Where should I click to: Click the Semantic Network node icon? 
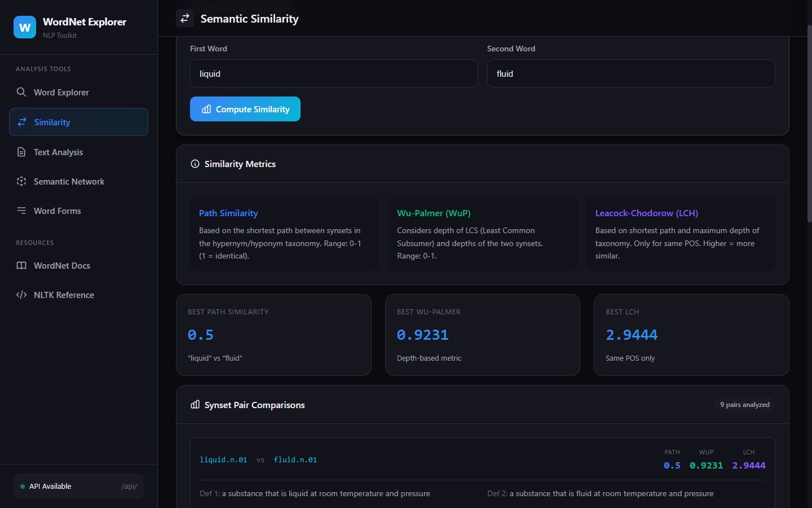click(21, 181)
